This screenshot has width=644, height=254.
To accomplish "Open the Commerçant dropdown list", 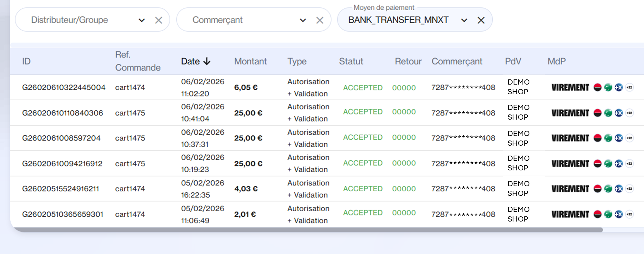I will tap(303, 20).
